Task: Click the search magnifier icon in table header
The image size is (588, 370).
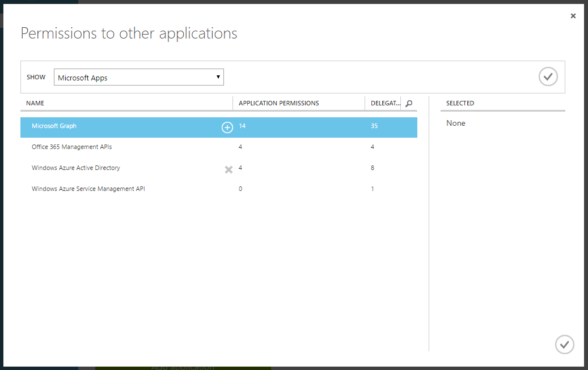Action: (409, 103)
